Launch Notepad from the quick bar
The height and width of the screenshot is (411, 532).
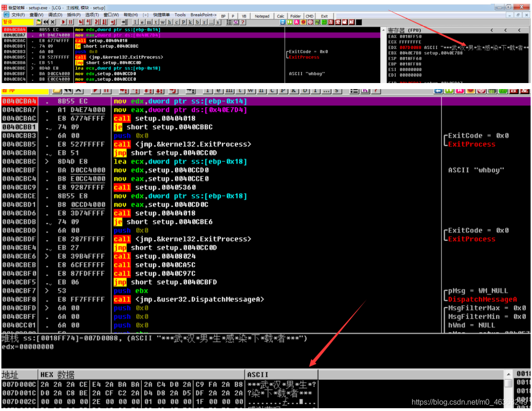[262, 16]
